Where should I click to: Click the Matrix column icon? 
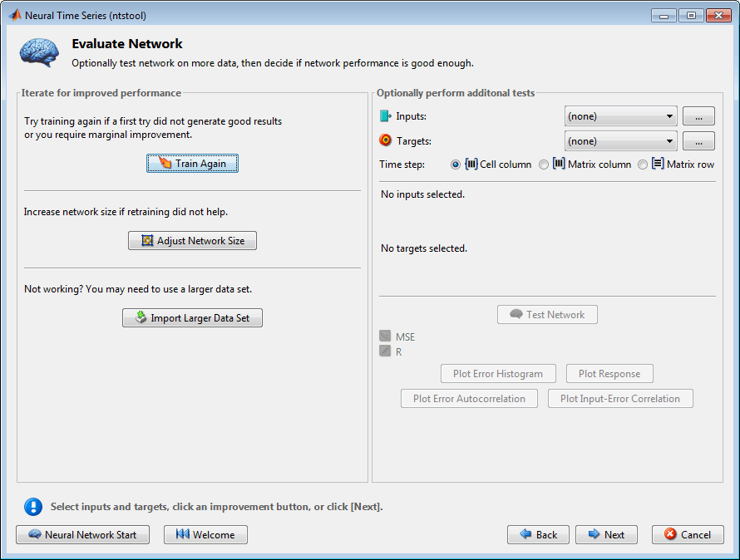coord(559,164)
